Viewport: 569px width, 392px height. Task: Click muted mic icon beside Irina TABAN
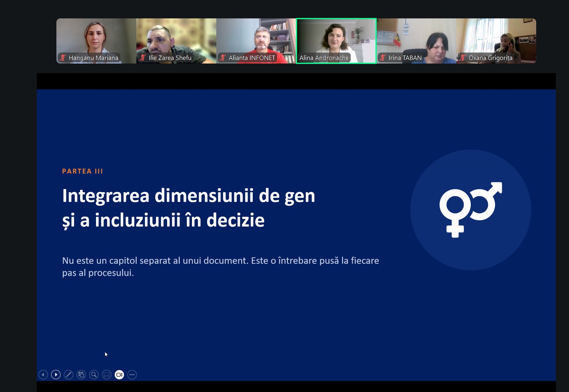click(383, 58)
